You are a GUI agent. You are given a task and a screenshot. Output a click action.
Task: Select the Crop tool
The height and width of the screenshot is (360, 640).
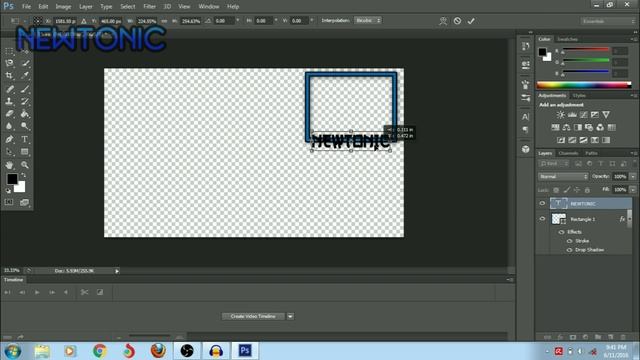tap(9, 76)
